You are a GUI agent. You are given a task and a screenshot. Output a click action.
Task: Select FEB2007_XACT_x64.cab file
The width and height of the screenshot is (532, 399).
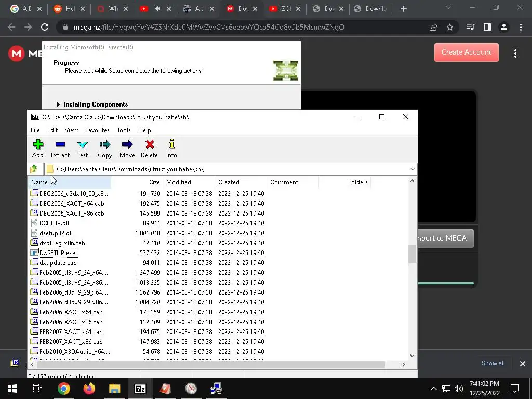71,332
